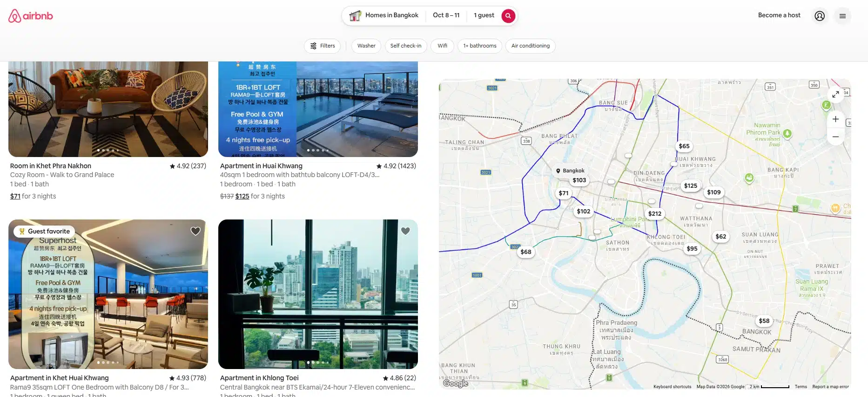Click Become a host link
The height and width of the screenshot is (397, 868).
pyautogui.click(x=779, y=15)
